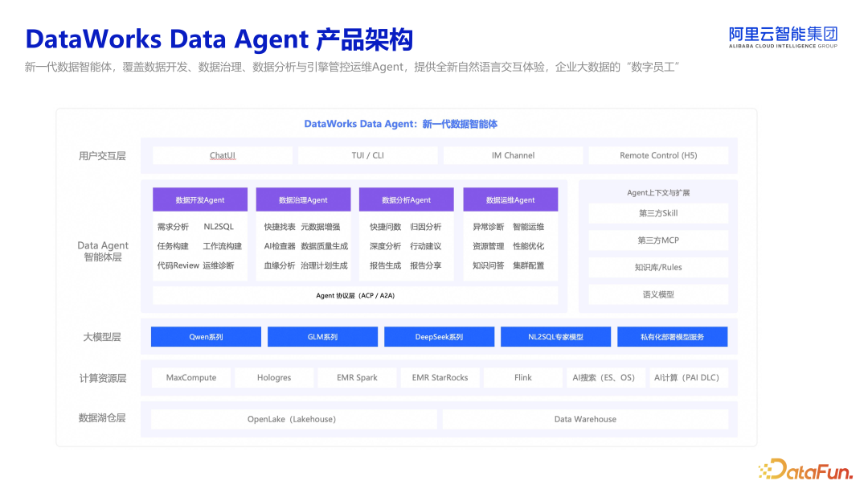Select the Data Warehouse box
Viewport: 868px width, 489px height.
pyautogui.click(x=585, y=419)
